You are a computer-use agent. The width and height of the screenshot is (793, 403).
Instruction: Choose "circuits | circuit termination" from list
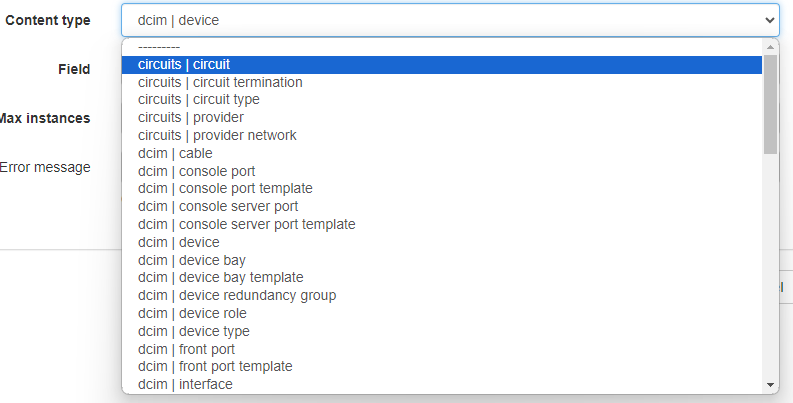(220, 82)
